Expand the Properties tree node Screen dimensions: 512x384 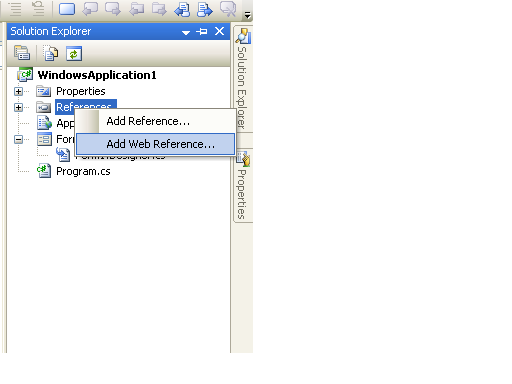click(18, 91)
